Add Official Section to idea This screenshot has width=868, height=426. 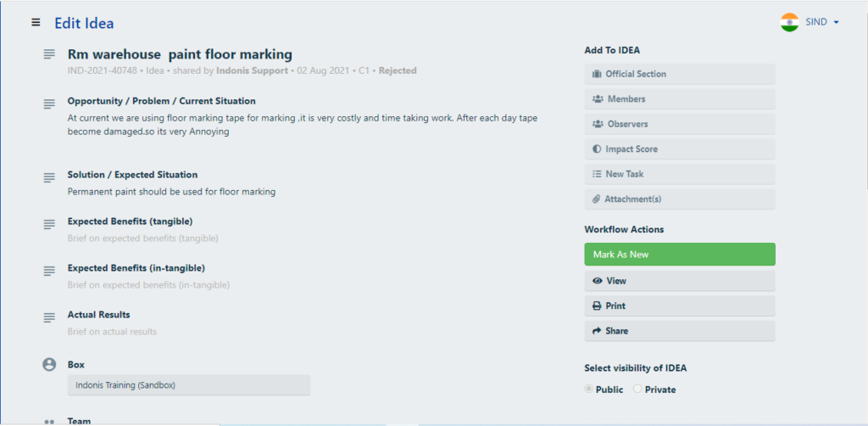[680, 74]
